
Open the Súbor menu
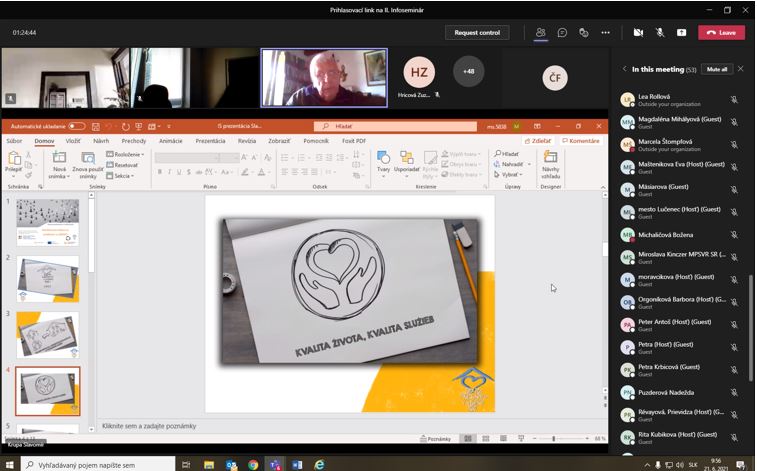[14, 141]
